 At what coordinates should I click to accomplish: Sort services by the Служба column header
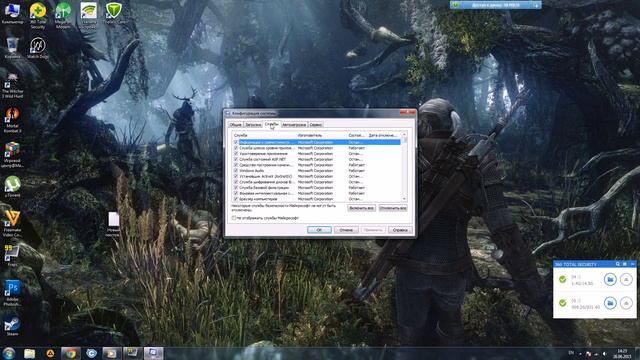264,135
